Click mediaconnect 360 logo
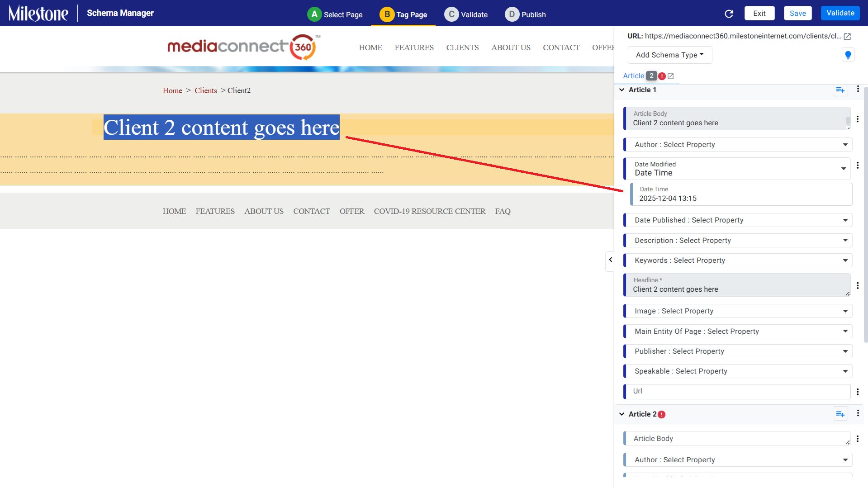 coord(244,47)
